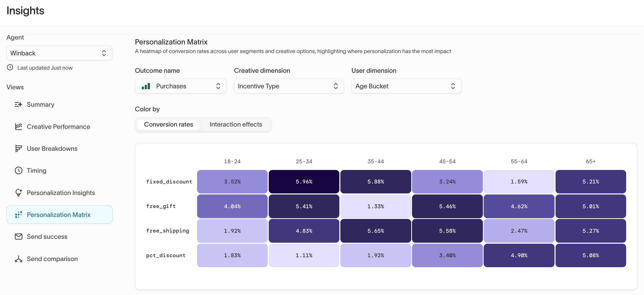644x295 pixels.
Task: Open the Incentive Type creative dimension dropdown
Action: coord(289,86)
